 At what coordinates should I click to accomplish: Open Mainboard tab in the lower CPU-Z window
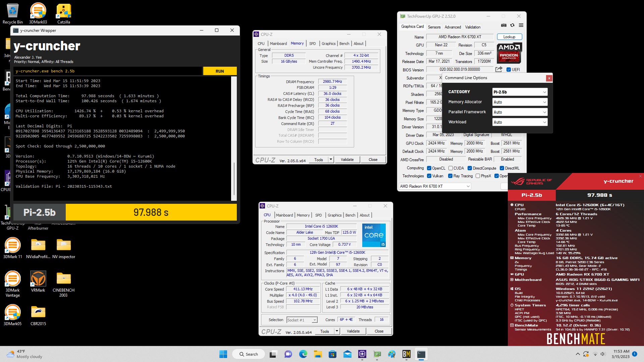click(x=284, y=215)
